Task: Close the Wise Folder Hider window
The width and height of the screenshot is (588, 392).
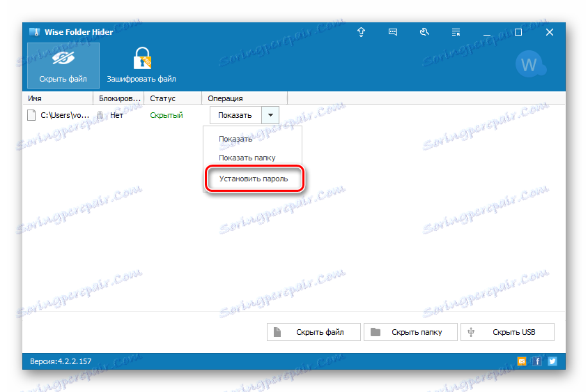Action: pyautogui.click(x=550, y=32)
